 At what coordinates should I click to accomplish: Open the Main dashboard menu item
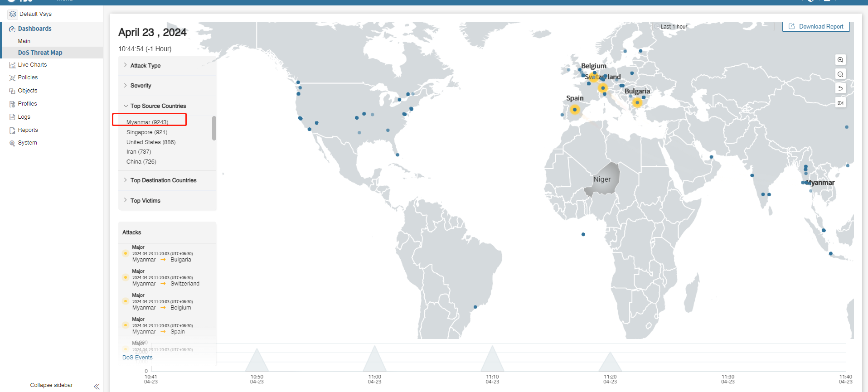tap(24, 41)
